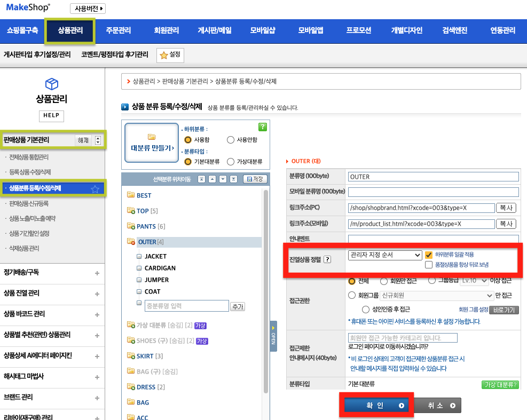Viewport: 527px width, 420px height.
Task: Move selected category down one step
Action: 223,179
